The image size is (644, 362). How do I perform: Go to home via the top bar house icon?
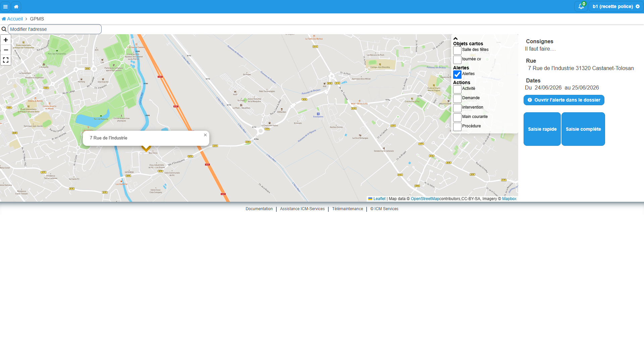pos(16,7)
